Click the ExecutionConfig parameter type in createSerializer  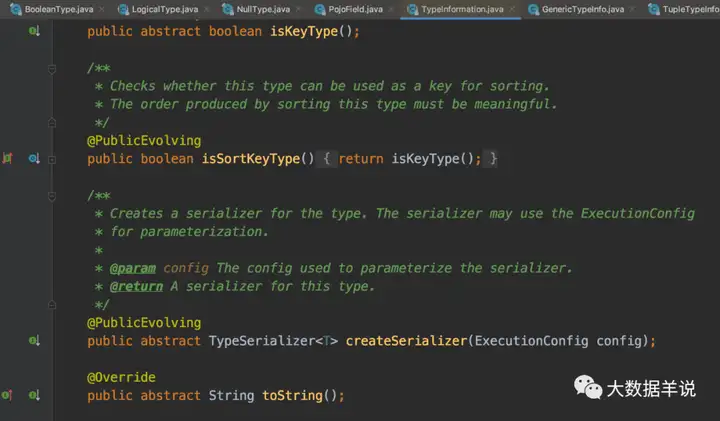[531, 341]
